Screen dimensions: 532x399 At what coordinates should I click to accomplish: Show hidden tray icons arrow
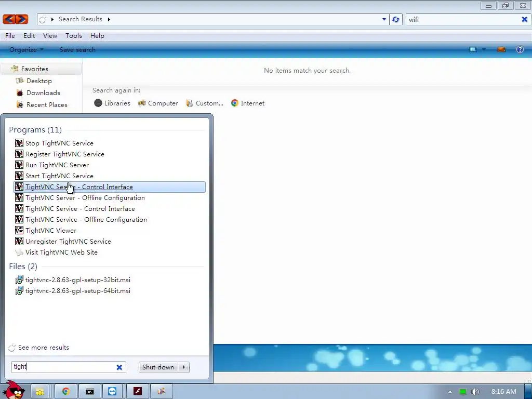pyautogui.click(x=450, y=392)
